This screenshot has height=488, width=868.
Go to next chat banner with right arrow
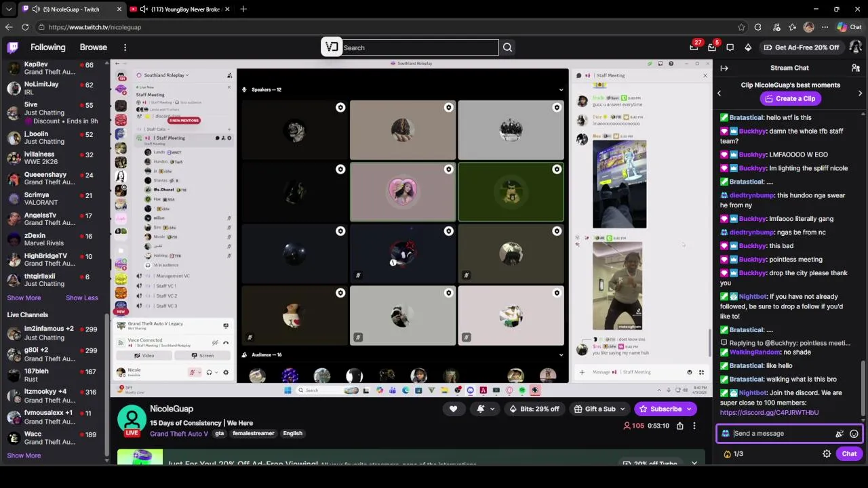tap(860, 93)
